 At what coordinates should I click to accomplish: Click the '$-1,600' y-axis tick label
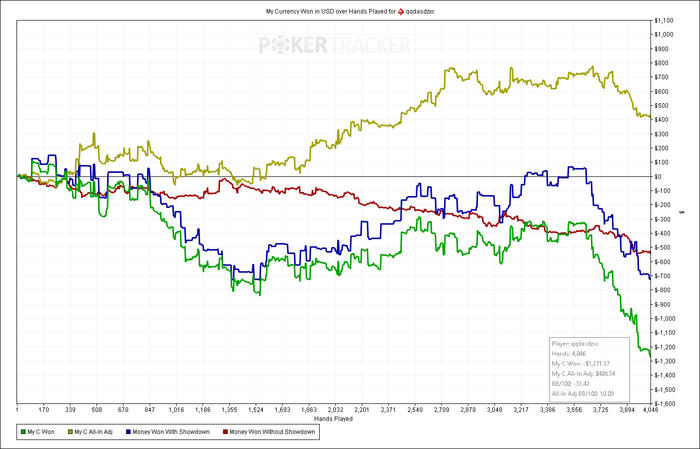(664, 404)
